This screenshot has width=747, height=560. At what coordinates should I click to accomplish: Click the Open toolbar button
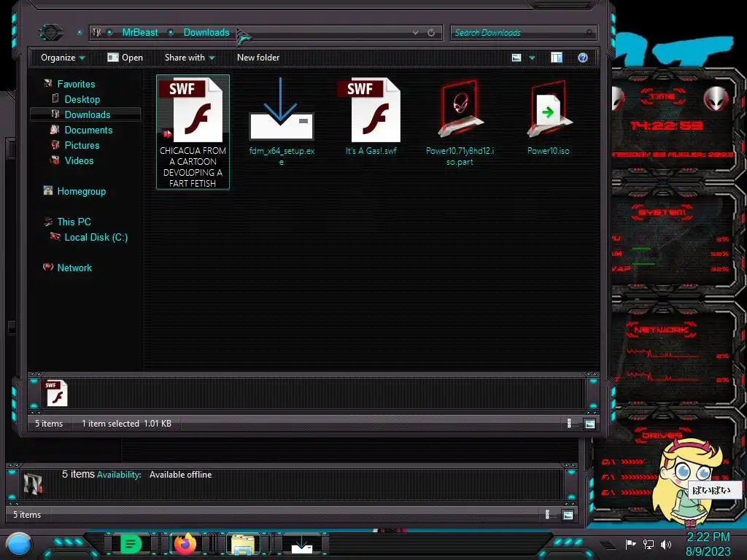(x=125, y=58)
